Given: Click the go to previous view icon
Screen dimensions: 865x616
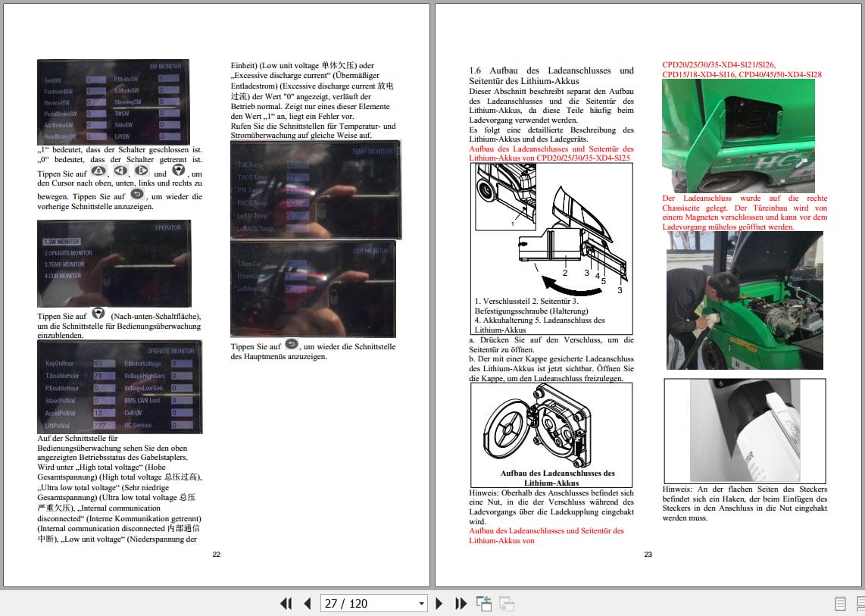Looking at the screenshot, I should [484, 603].
